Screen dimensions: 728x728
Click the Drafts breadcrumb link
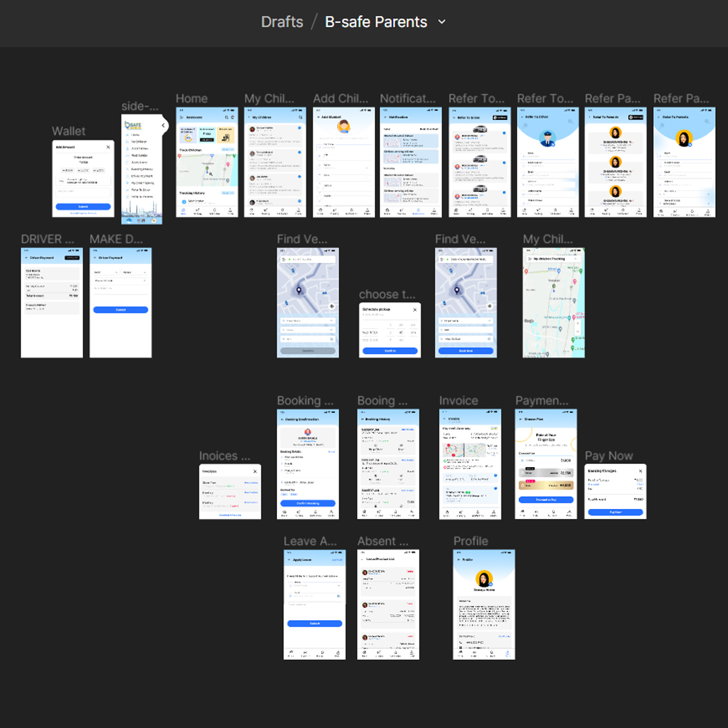coord(282,22)
